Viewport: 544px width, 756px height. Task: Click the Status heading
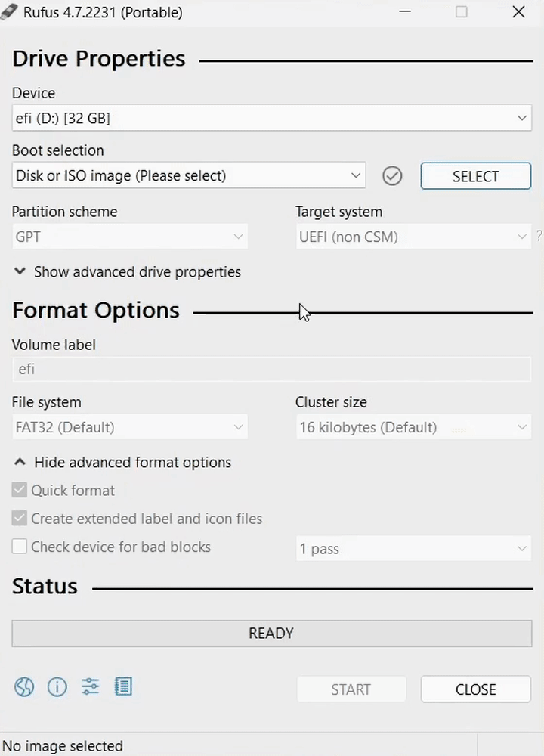coord(45,587)
